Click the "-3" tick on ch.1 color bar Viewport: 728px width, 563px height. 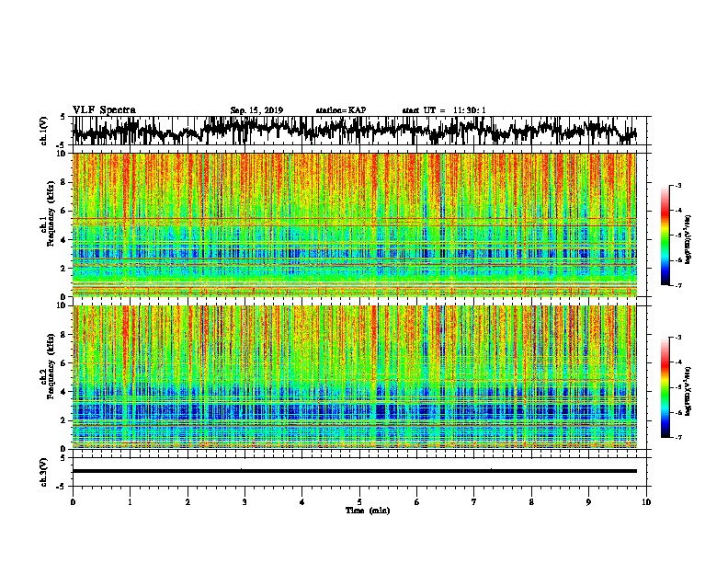point(677,186)
